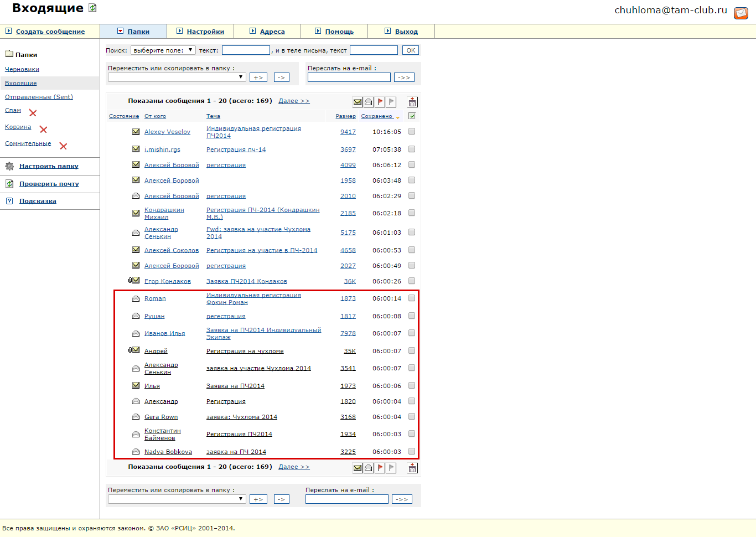Click the refresh icon beside the Входящие title
Screen dimensions: 756x537
[x=92, y=8]
